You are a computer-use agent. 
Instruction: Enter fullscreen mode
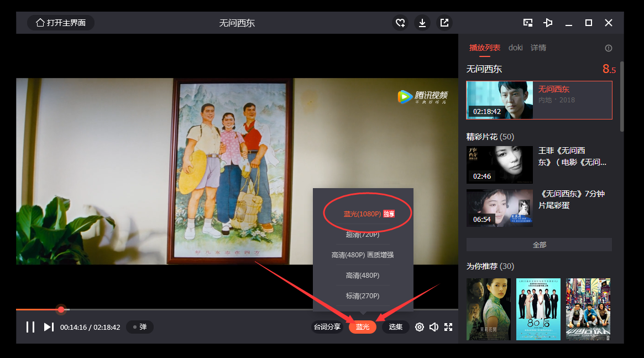(x=448, y=327)
